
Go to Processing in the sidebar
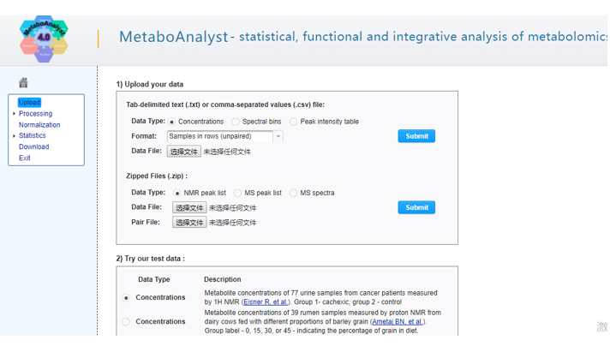(35, 114)
